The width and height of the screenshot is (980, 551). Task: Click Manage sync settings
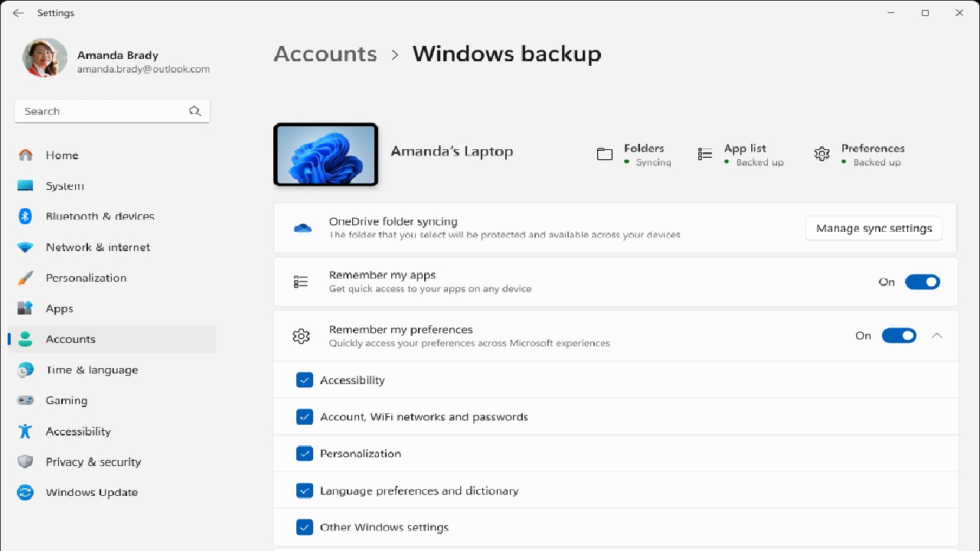(874, 227)
